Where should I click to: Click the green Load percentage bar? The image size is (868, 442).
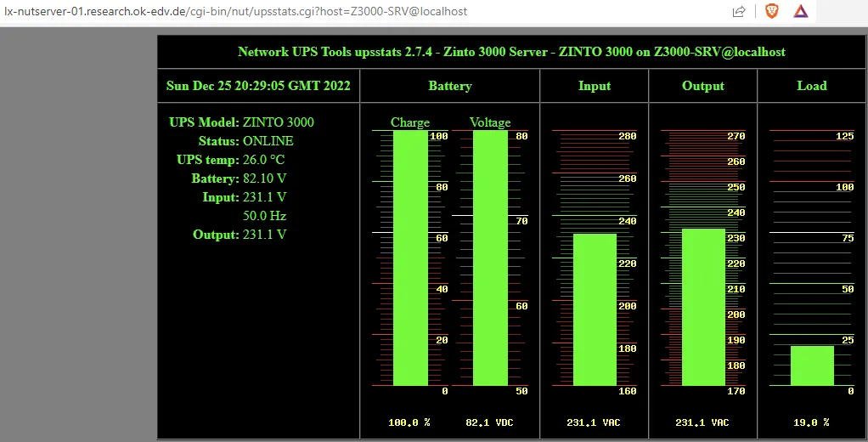click(812, 366)
